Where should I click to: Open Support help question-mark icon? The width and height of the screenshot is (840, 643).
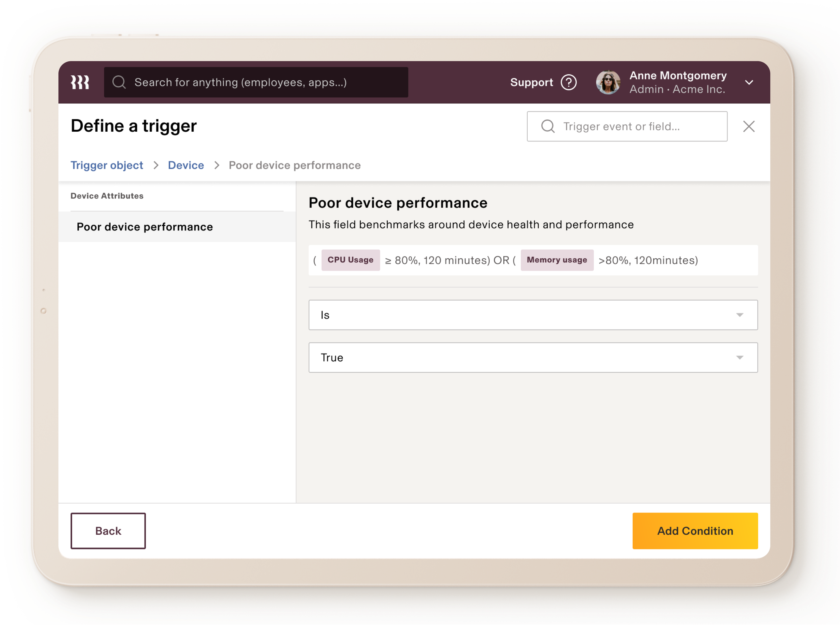(x=569, y=82)
